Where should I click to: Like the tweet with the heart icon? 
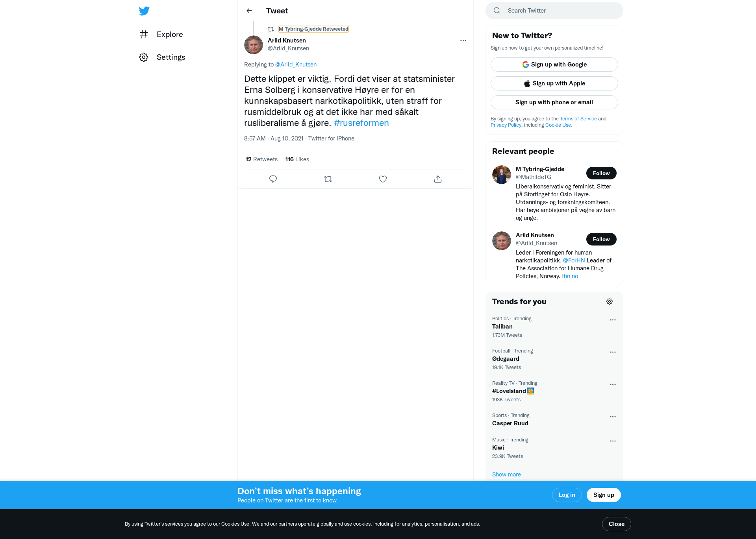[383, 179]
